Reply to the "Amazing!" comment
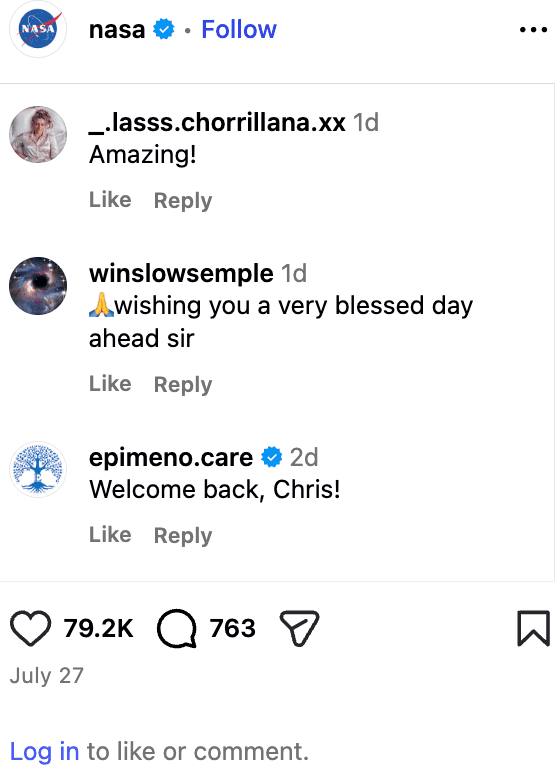This screenshot has width=555, height=778. (x=183, y=200)
